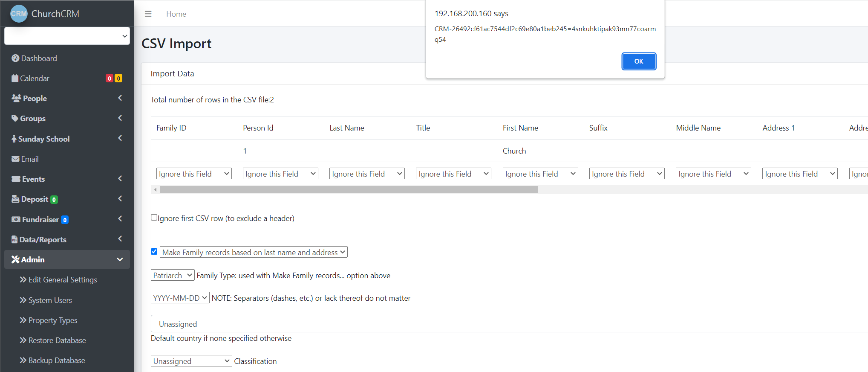Click chevrons icon beside System Users
This screenshot has height=372, width=868.
(23, 300)
